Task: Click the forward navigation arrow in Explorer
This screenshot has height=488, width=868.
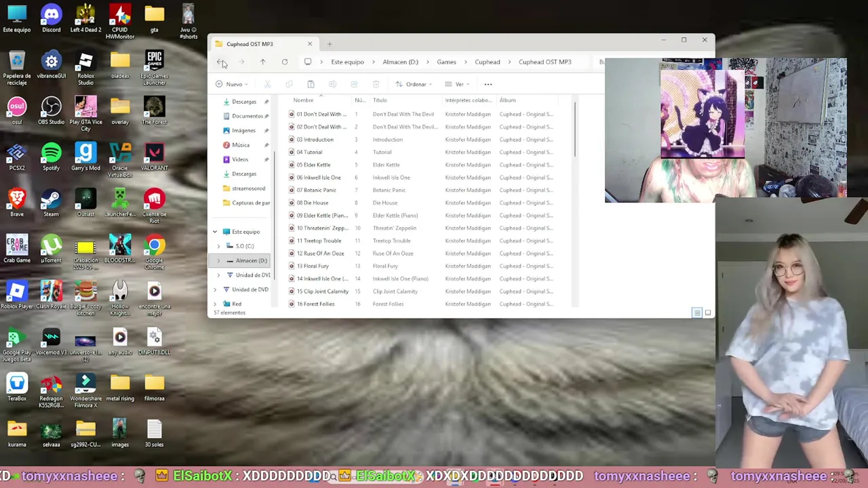Action: tap(241, 62)
